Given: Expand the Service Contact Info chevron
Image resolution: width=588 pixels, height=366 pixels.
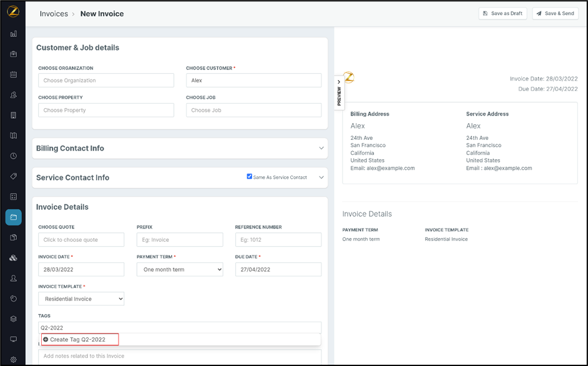Looking at the screenshot, I should coord(321,177).
